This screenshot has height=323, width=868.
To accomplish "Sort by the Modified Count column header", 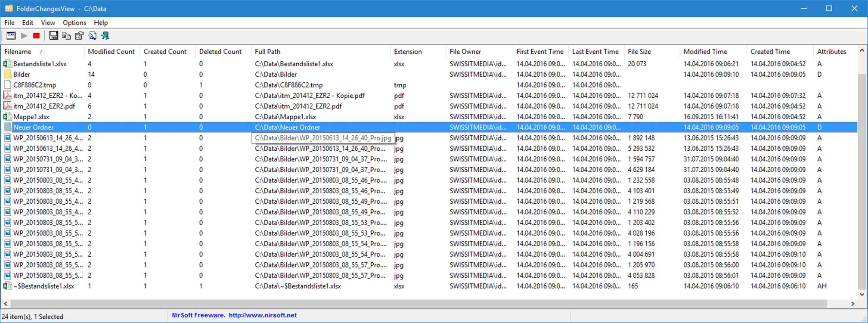I will click(112, 52).
